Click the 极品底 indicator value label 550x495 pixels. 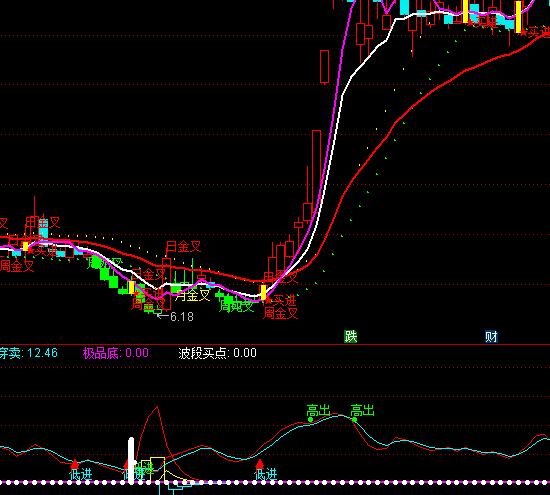pyautogui.click(x=116, y=353)
